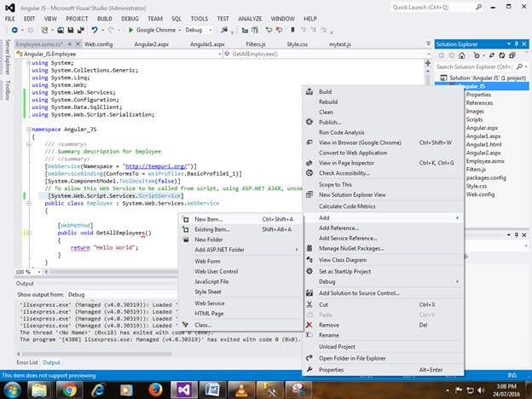The width and height of the screenshot is (532, 399).
Task: Open Visual Studio from the taskbar
Action: pos(186,388)
